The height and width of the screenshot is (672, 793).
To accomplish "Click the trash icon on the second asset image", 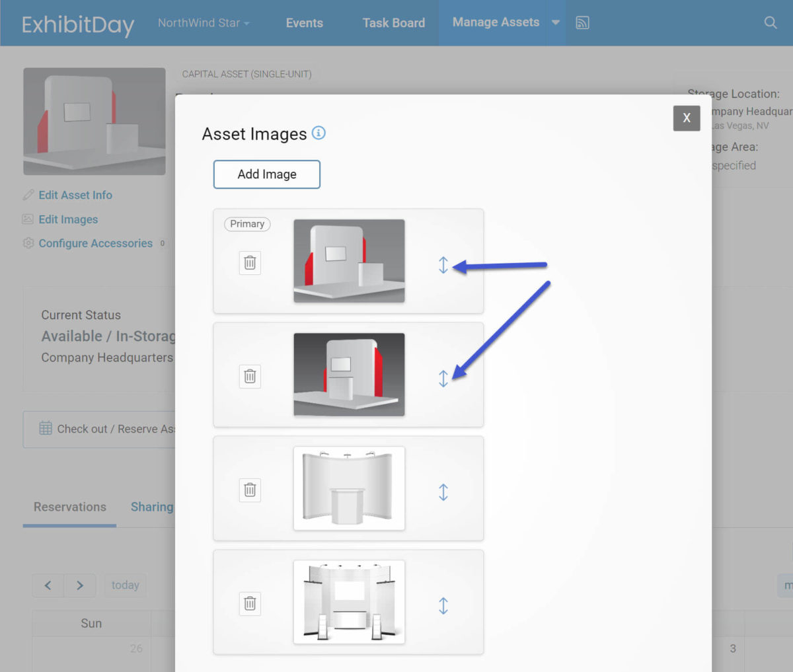I will [x=249, y=376].
